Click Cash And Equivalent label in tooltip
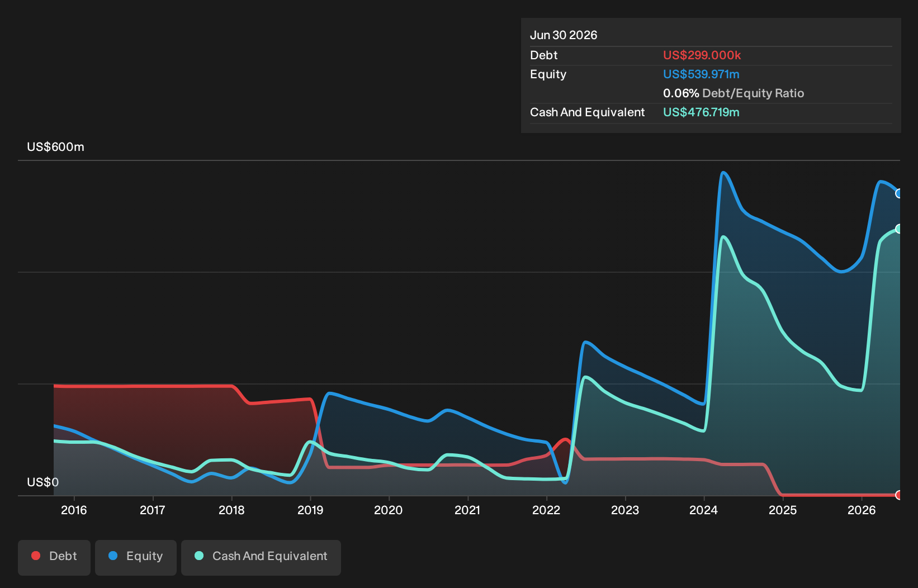 (587, 112)
